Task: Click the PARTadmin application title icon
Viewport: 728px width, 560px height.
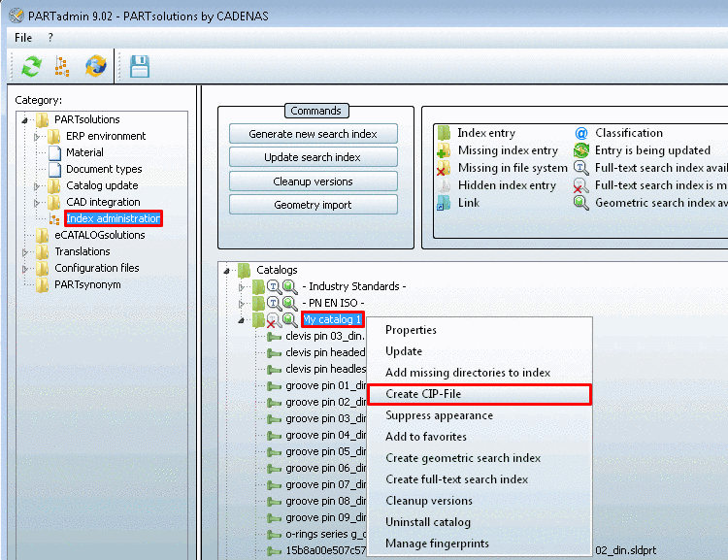Action: coord(17,16)
